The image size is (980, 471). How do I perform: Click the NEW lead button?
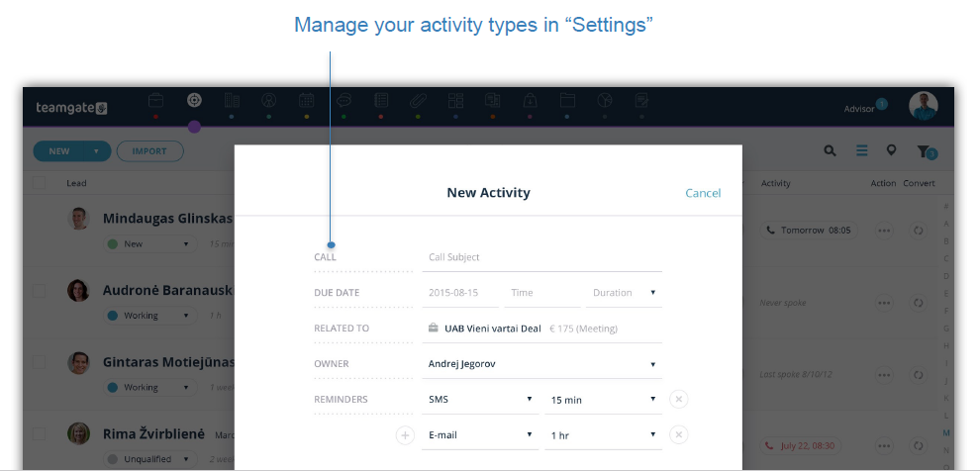tap(59, 151)
